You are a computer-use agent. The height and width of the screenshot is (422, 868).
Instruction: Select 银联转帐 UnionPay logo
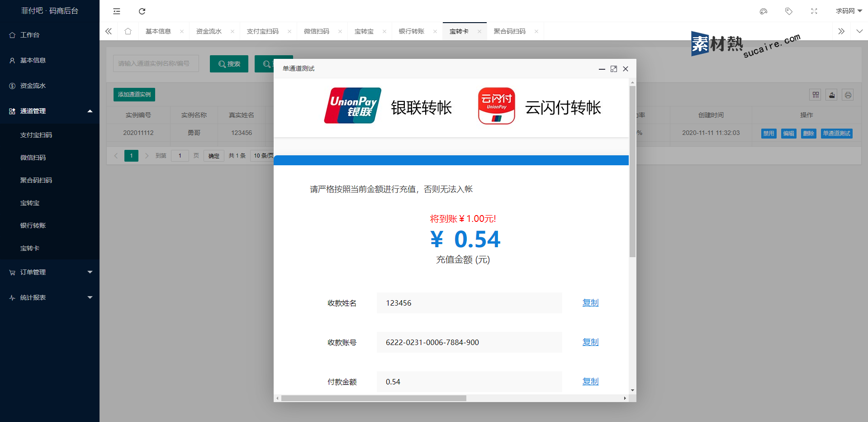click(x=353, y=105)
